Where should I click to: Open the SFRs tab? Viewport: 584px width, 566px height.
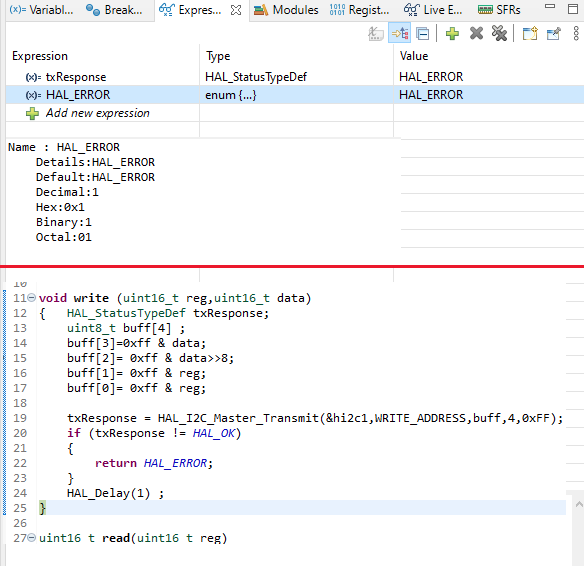(x=499, y=10)
